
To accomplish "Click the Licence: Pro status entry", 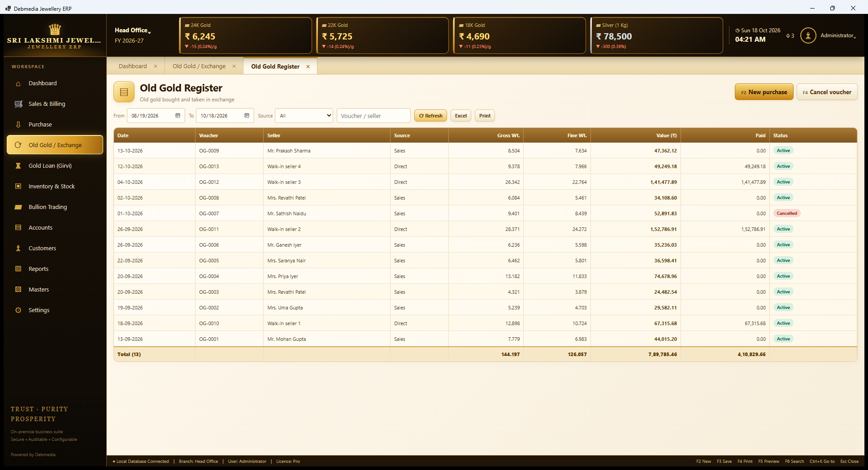I will [288, 461].
